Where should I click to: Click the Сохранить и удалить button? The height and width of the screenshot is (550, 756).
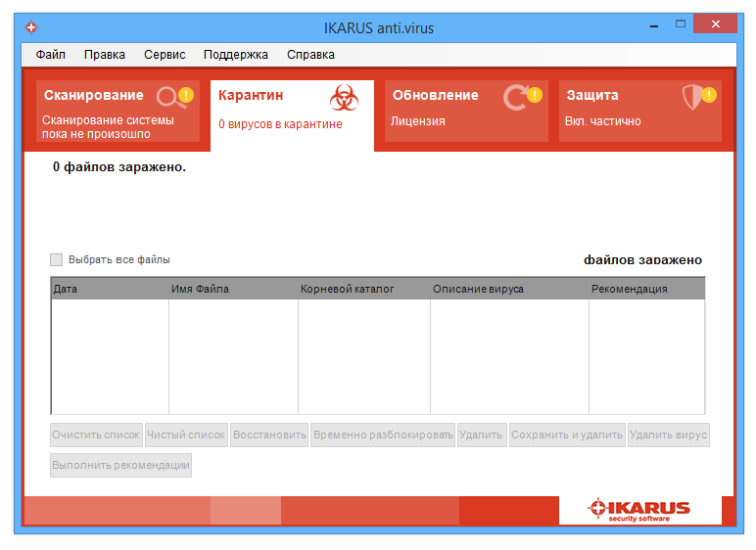pos(567,435)
